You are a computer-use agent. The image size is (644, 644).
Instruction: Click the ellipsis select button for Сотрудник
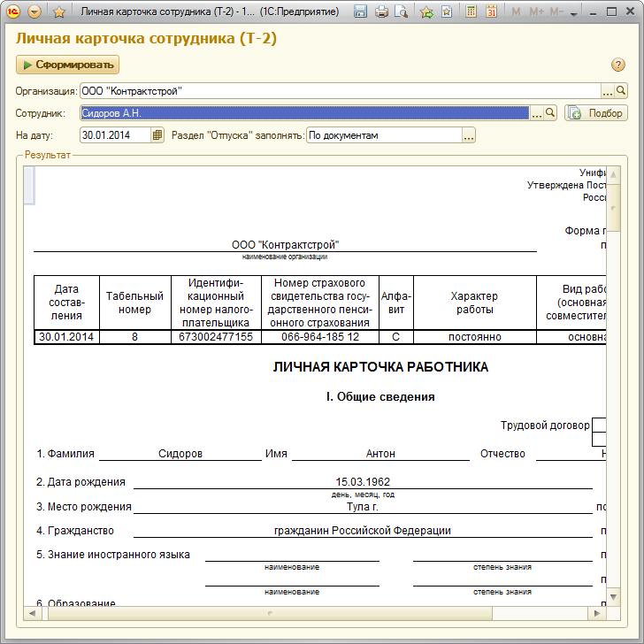click(536, 113)
